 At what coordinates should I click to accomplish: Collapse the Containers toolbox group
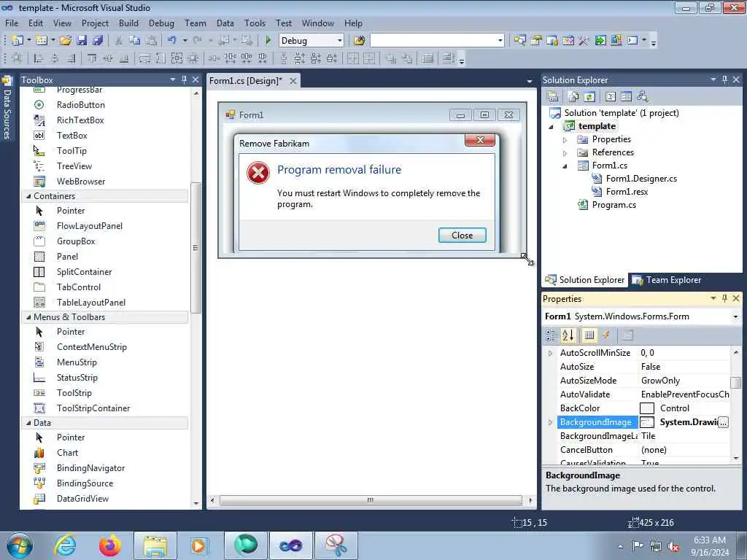pos(28,196)
